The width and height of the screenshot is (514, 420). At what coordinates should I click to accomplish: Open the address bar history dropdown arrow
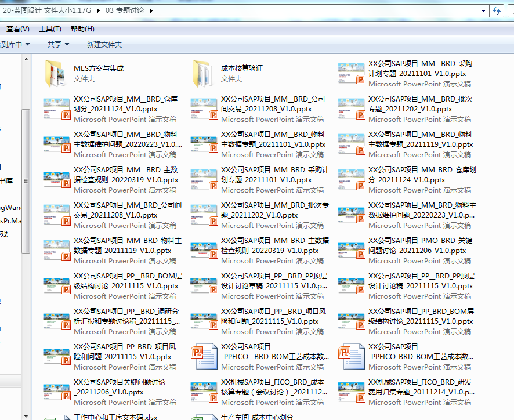click(483, 10)
